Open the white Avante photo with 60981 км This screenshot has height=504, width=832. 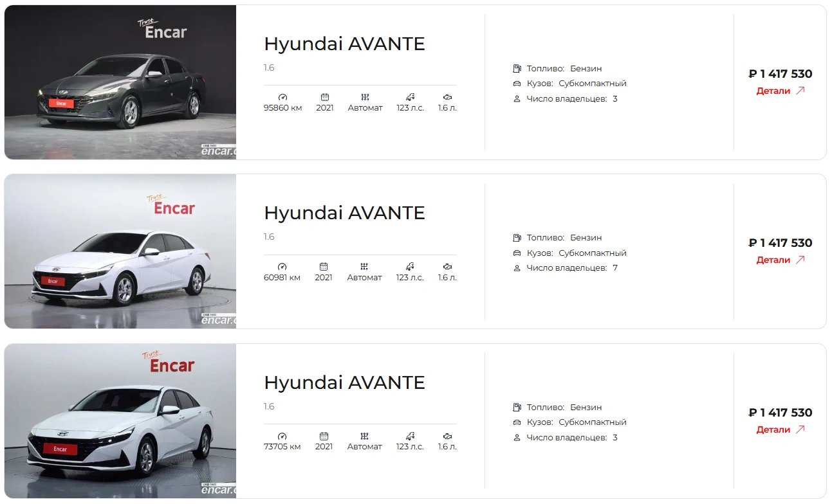point(120,251)
